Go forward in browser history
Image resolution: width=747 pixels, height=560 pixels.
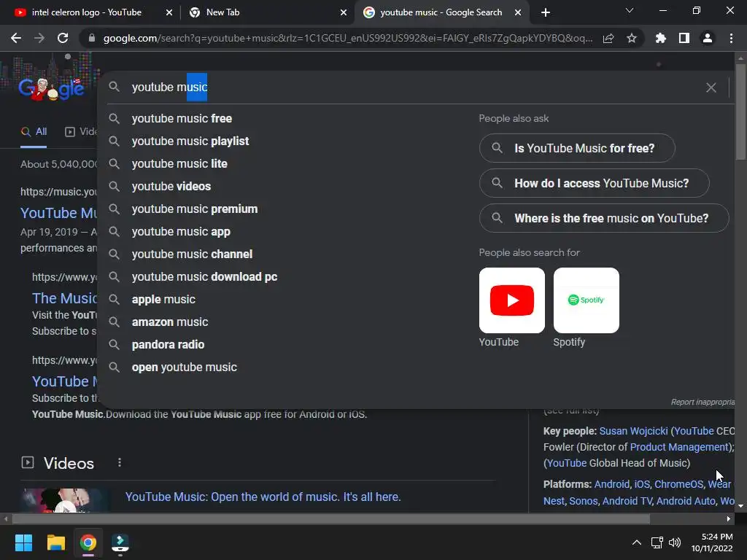pos(39,38)
